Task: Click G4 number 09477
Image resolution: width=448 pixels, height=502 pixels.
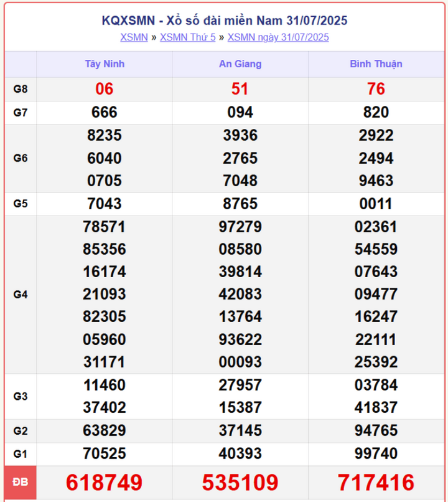Action: pyautogui.click(x=376, y=294)
